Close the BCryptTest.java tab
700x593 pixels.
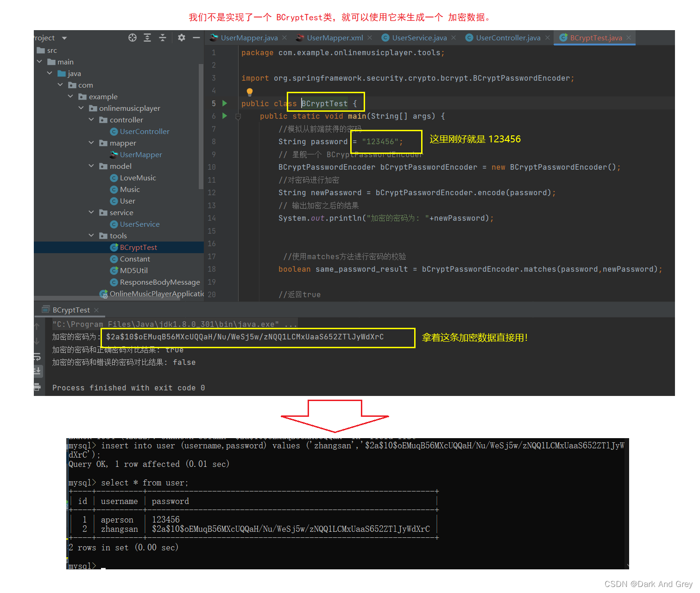click(x=629, y=38)
